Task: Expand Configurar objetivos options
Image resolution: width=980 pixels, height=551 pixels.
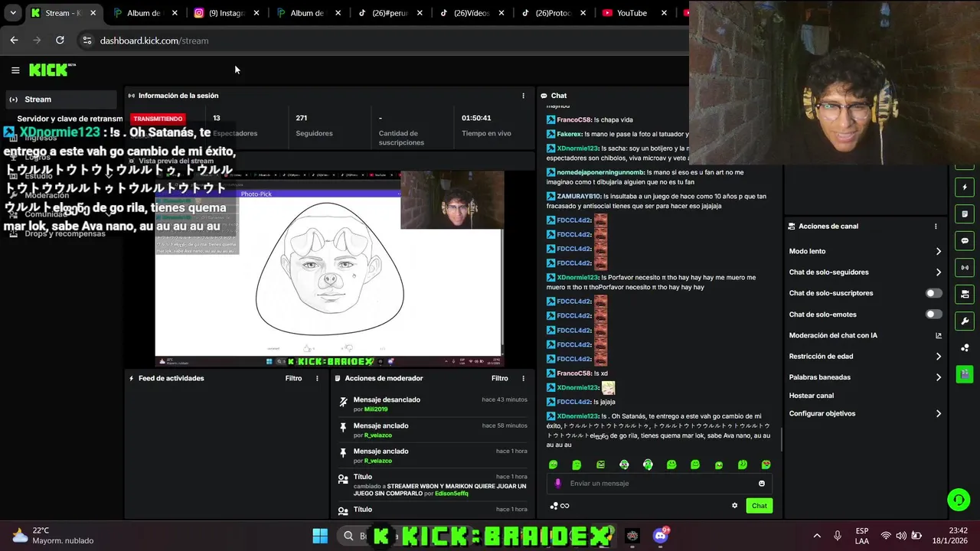Action: (939, 413)
